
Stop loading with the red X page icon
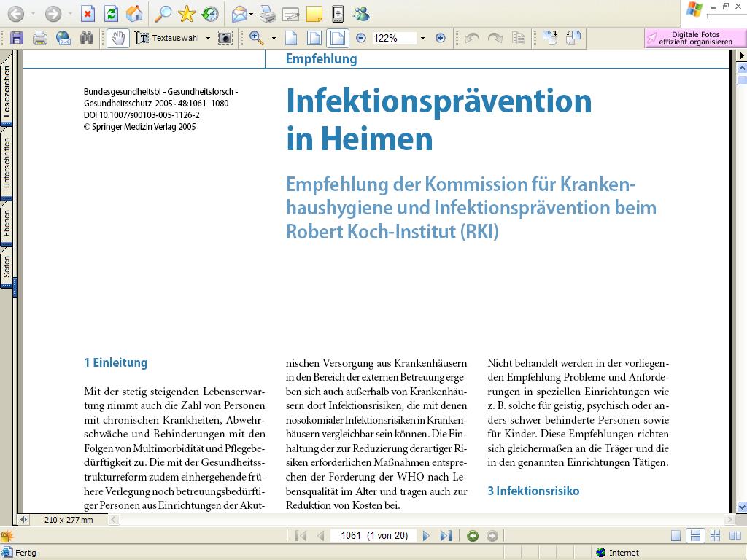pos(88,13)
